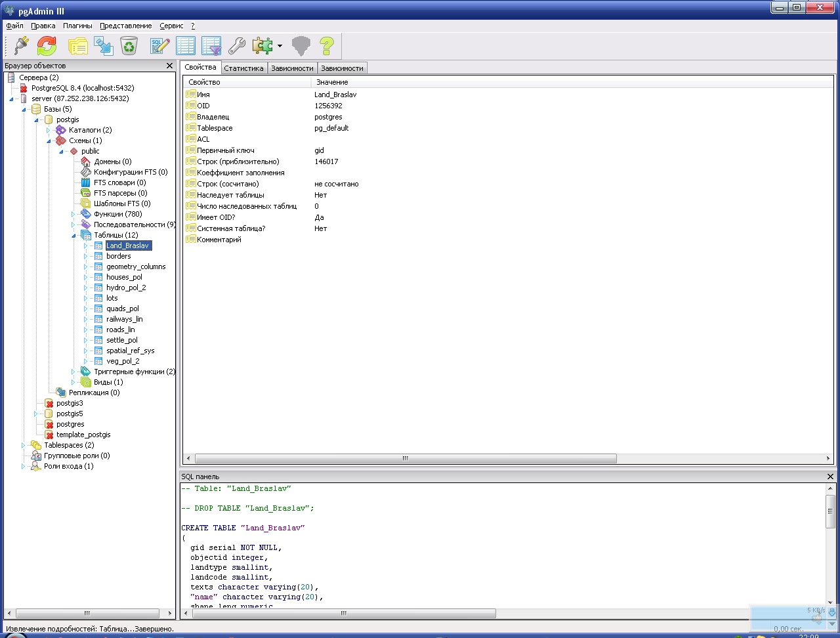Open the Сервис menu

pyautogui.click(x=171, y=26)
